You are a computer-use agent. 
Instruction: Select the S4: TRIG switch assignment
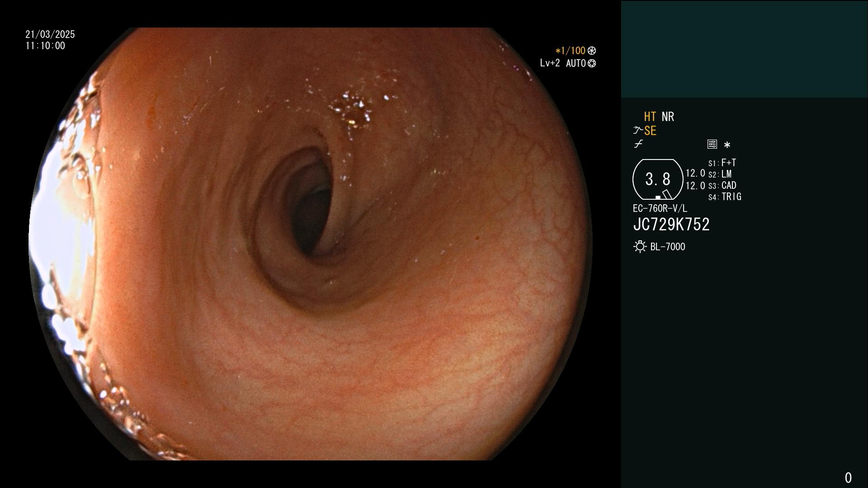[x=725, y=197]
